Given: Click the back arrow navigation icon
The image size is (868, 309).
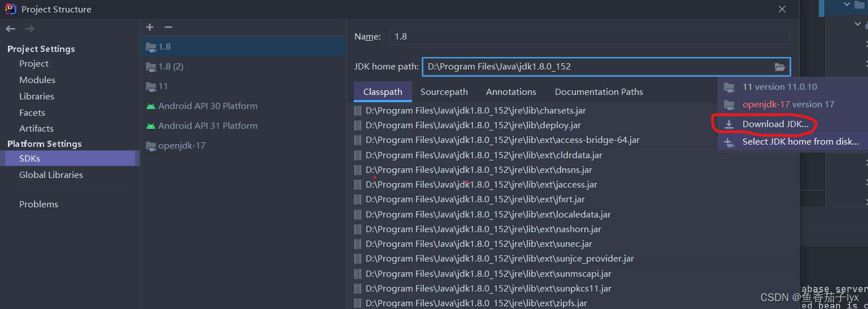Looking at the screenshot, I should [x=11, y=29].
